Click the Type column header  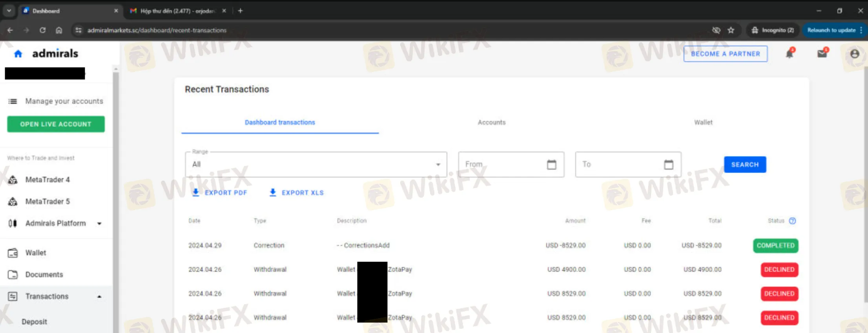(x=260, y=221)
